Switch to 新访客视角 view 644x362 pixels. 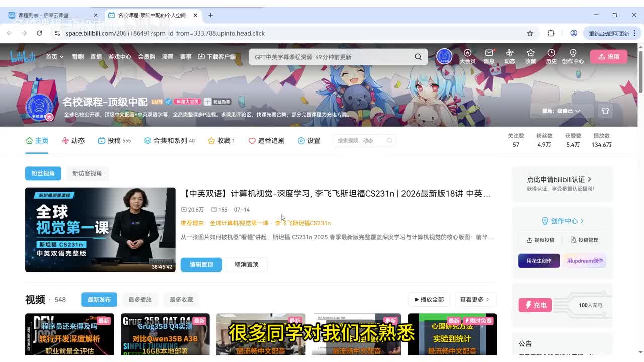tap(87, 173)
